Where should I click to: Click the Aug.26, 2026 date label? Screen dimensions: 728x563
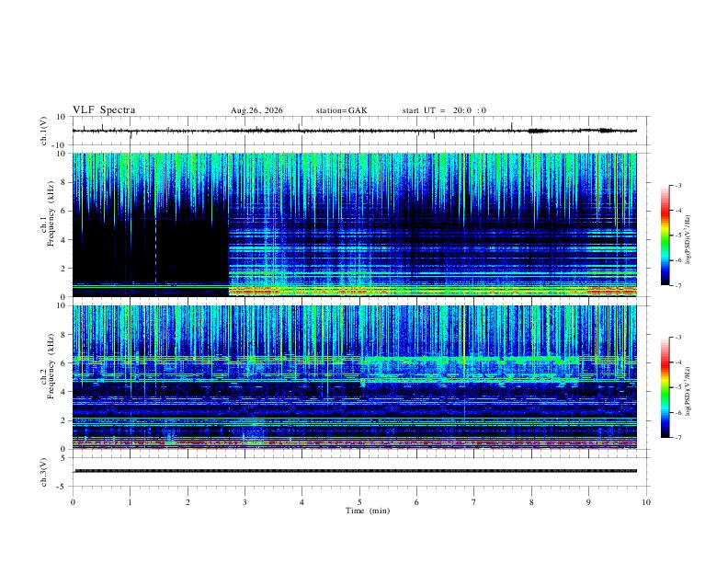pos(256,110)
